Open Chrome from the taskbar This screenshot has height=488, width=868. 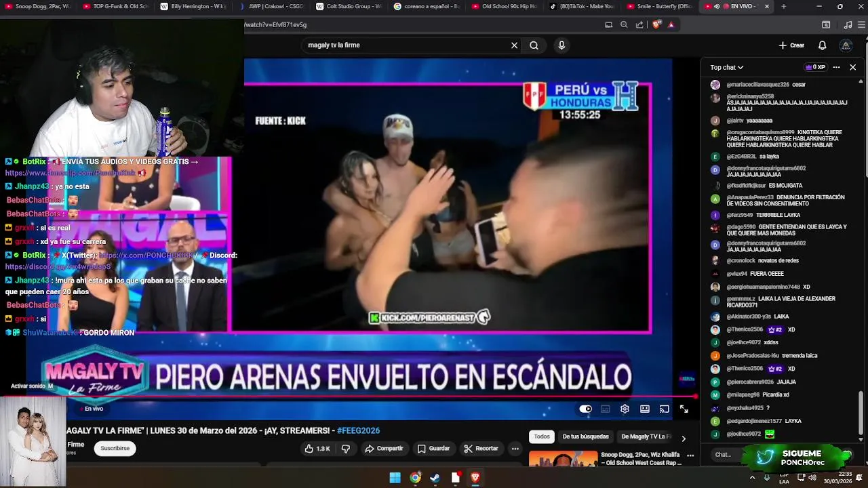415,478
